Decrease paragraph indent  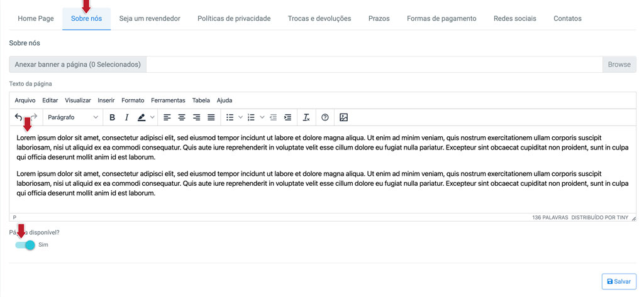pos(273,117)
